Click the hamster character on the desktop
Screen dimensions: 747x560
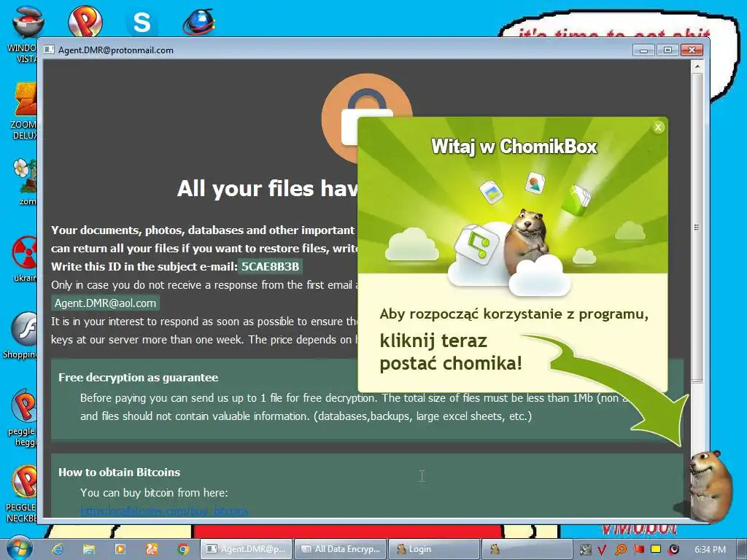[x=709, y=486]
